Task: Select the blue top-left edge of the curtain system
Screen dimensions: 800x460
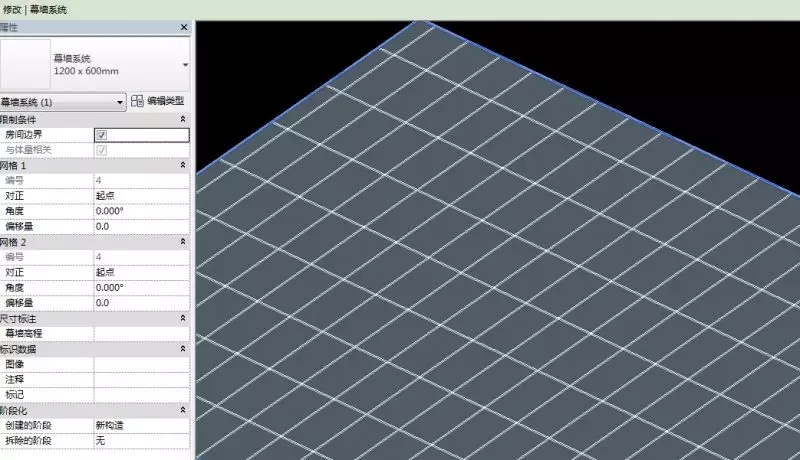Action: 306,98
